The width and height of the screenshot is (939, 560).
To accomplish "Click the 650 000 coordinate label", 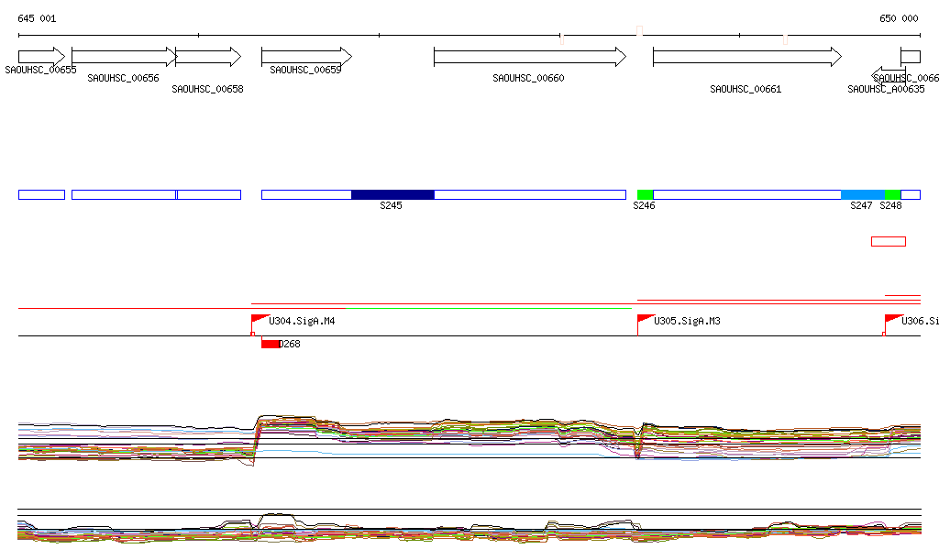I will coord(899,18).
